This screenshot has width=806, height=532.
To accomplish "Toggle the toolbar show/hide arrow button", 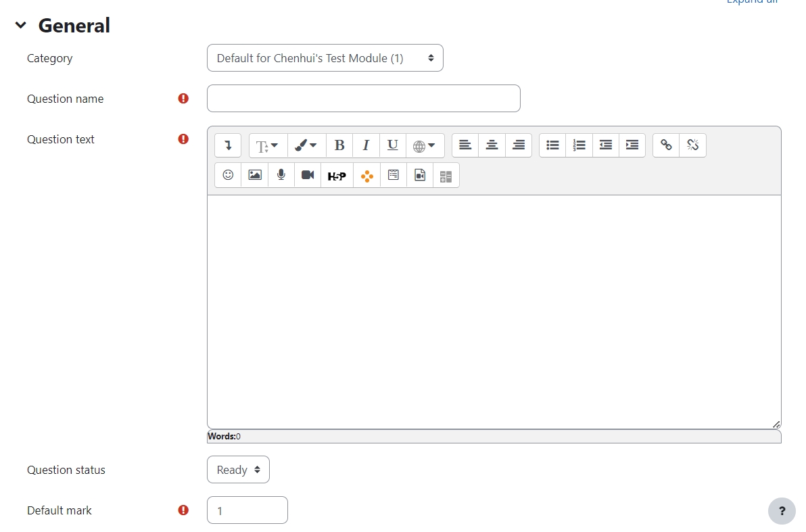I will (x=228, y=145).
